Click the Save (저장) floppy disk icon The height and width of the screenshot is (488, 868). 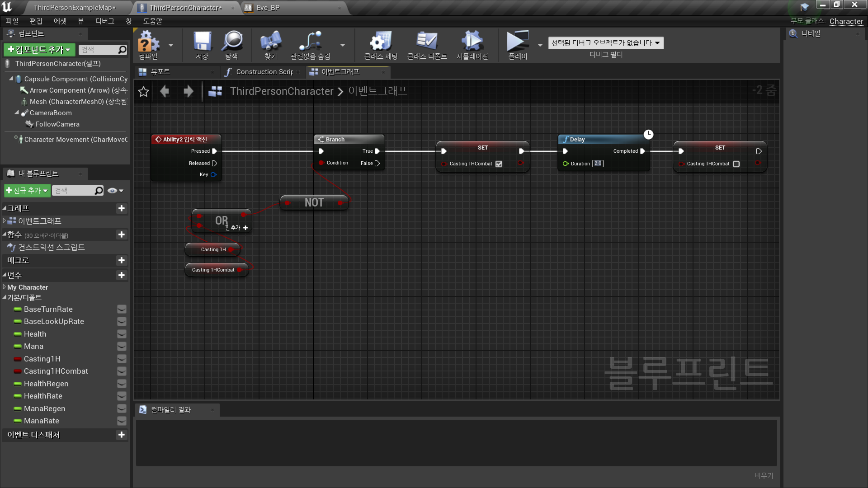tap(202, 42)
